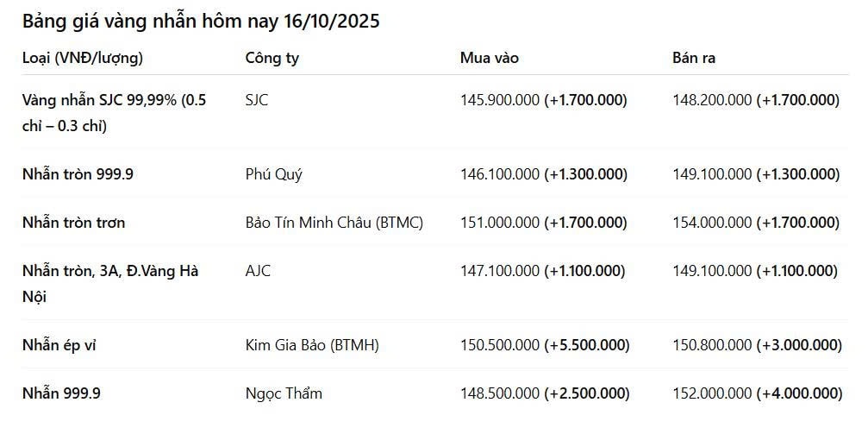868x434 pixels.
Task: Select the "Nhẫn tròn trơn" row label
Action: 73,223
